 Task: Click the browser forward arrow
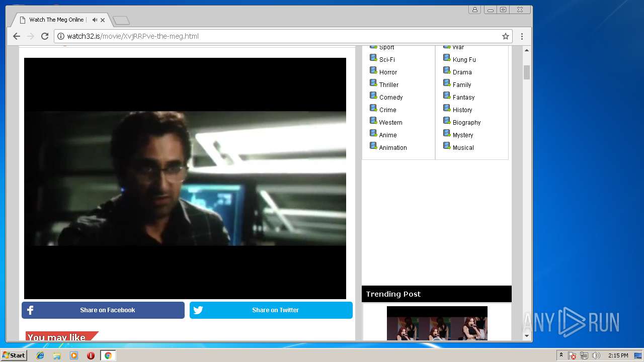click(x=31, y=36)
